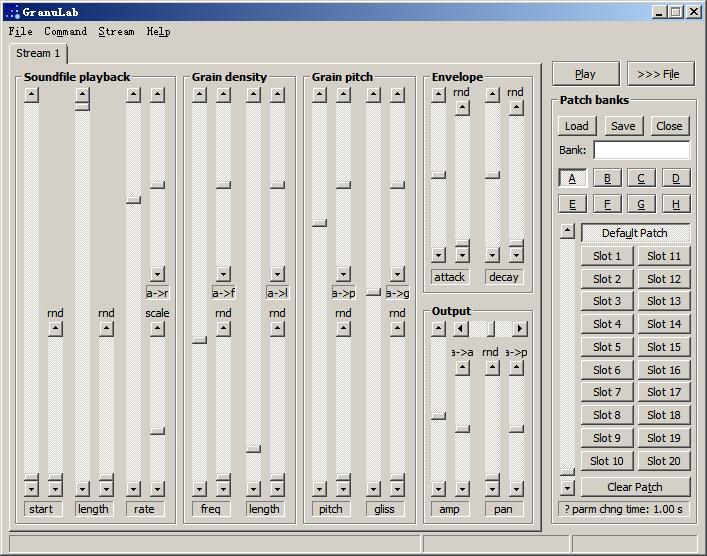Open the Stream menu
Screen dimensions: 707x556
(x=116, y=32)
